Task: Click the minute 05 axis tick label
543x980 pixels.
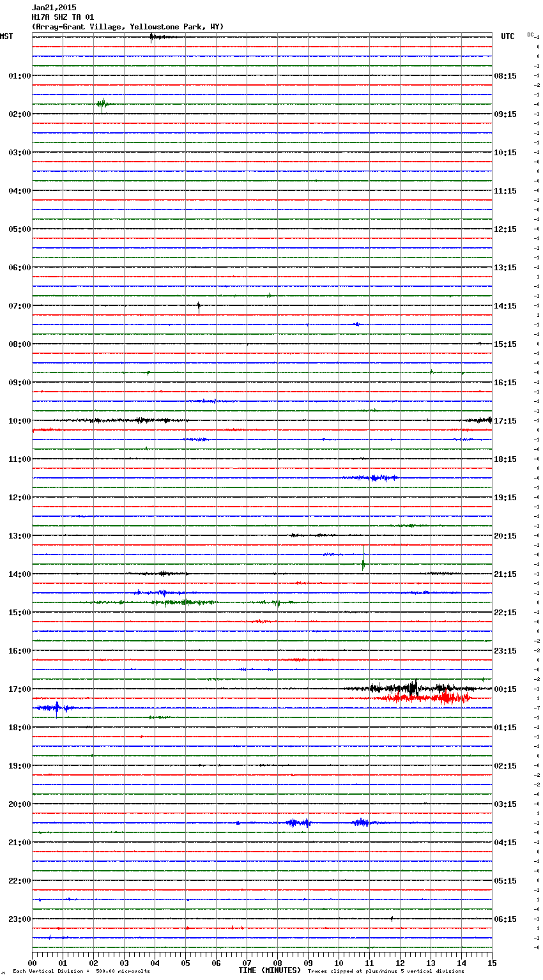Action: pos(185,963)
